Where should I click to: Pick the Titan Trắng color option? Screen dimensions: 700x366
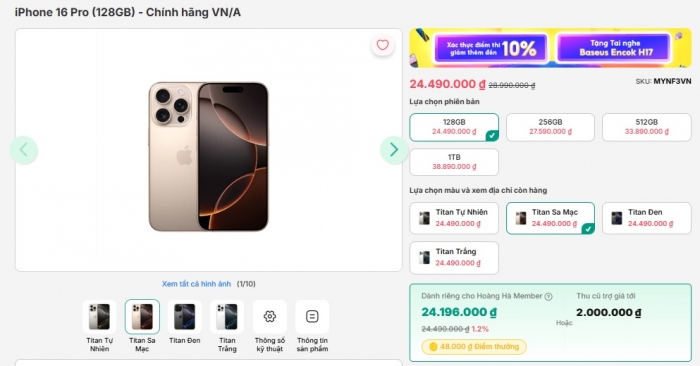pos(454,258)
